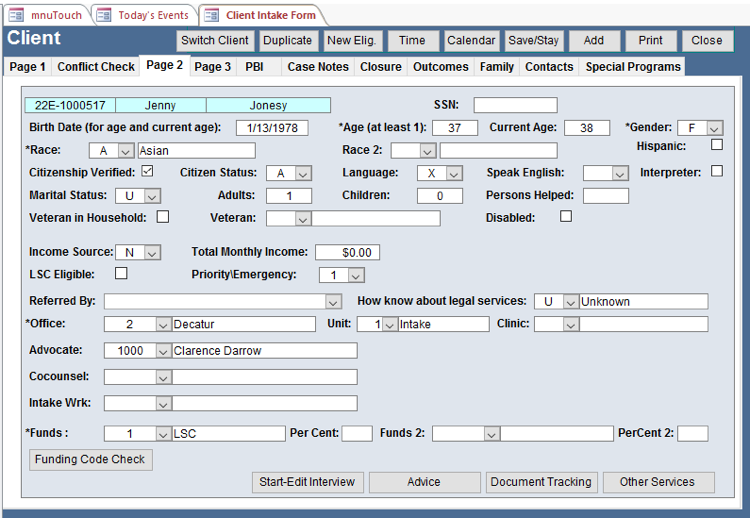Expand the Marital Status dropdown
Viewport: 750px width, 518px height.
pos(153,196)
